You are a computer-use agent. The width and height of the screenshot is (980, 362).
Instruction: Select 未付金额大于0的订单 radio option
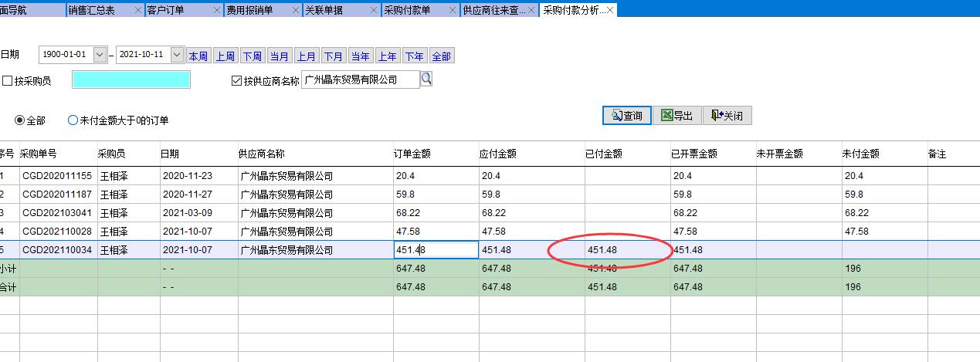tap(73, 120)
